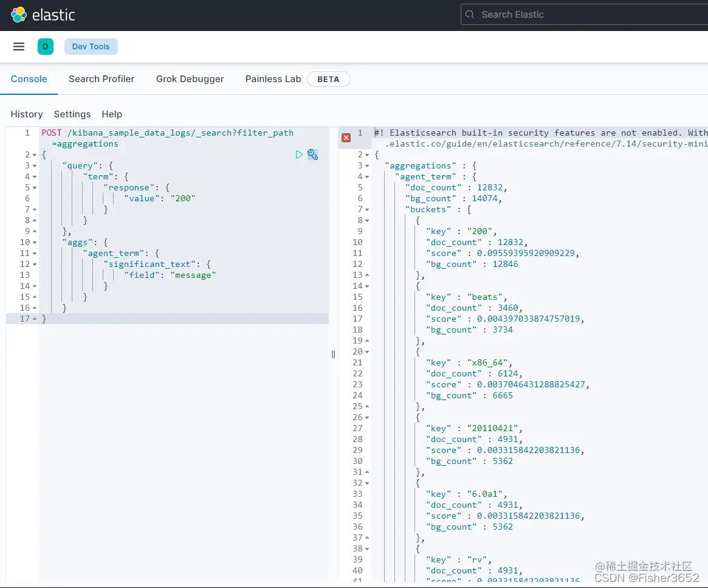This screenshot has height=588, width=708.
Task: Click the "field": "message" line
Action: pyautogui.click(x=170, y=275)
